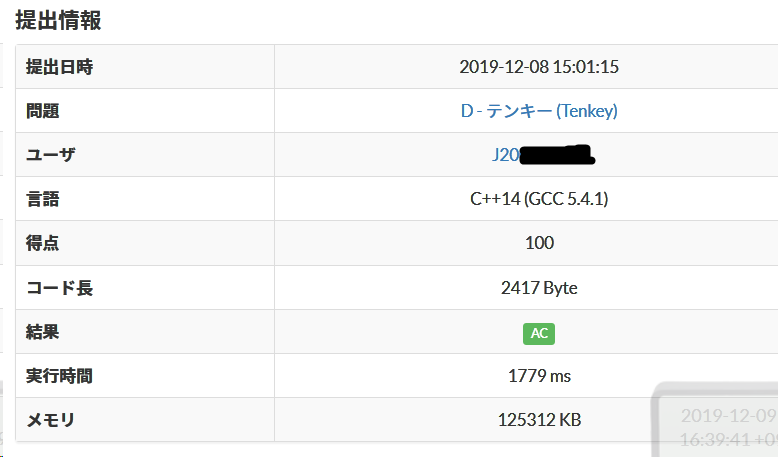The width and height of the screenshot is (778, 457).
Task: Click the green AC result badge
Action: (539, 333)
